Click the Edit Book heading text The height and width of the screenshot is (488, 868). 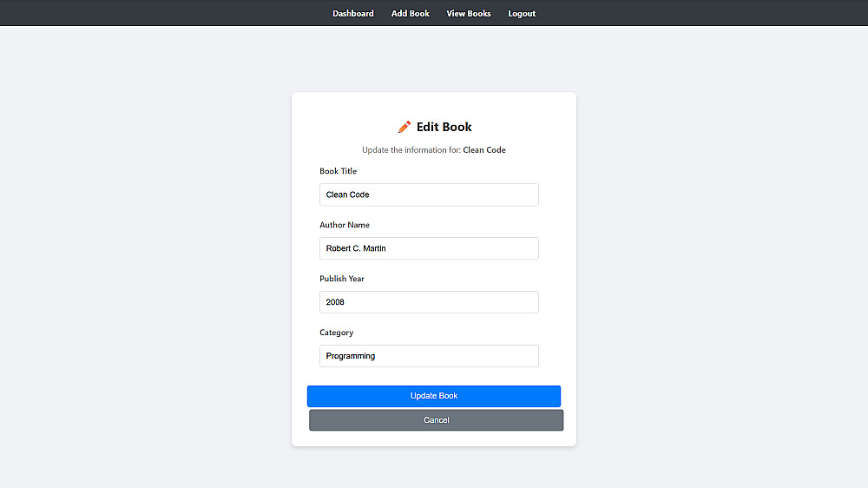click(x=444, y=127)
